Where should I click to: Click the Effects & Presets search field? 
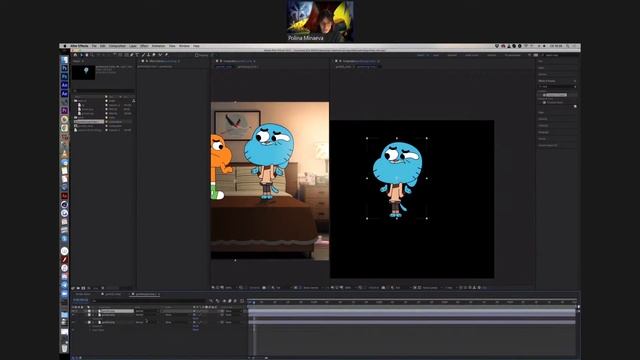(x=557, y=87)
